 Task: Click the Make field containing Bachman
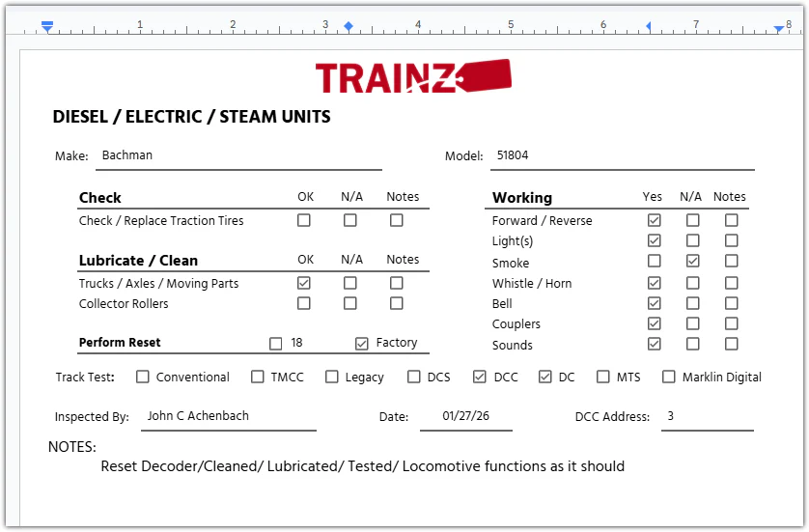(240, 155)
